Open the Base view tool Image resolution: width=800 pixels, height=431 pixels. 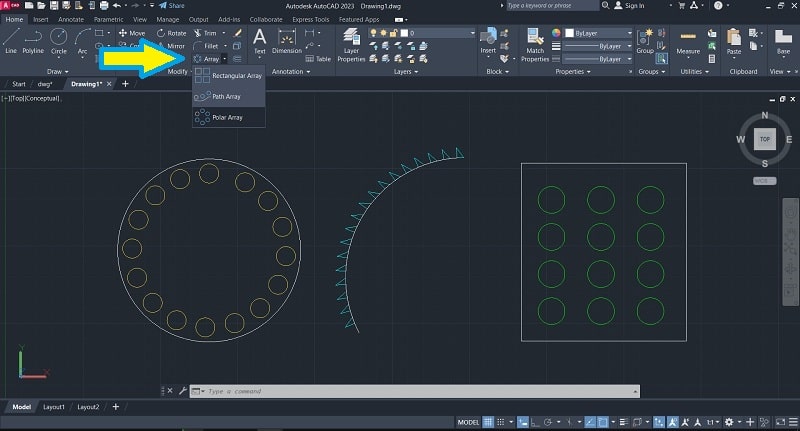783,42
